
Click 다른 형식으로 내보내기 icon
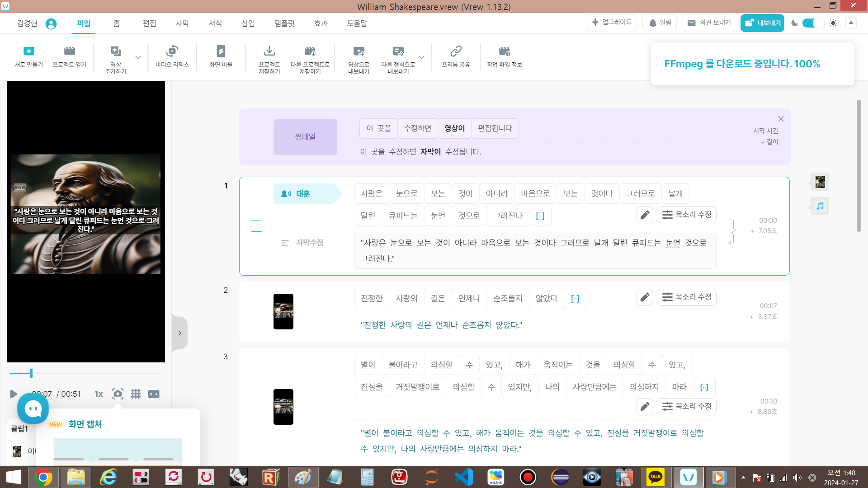[398, 51]
